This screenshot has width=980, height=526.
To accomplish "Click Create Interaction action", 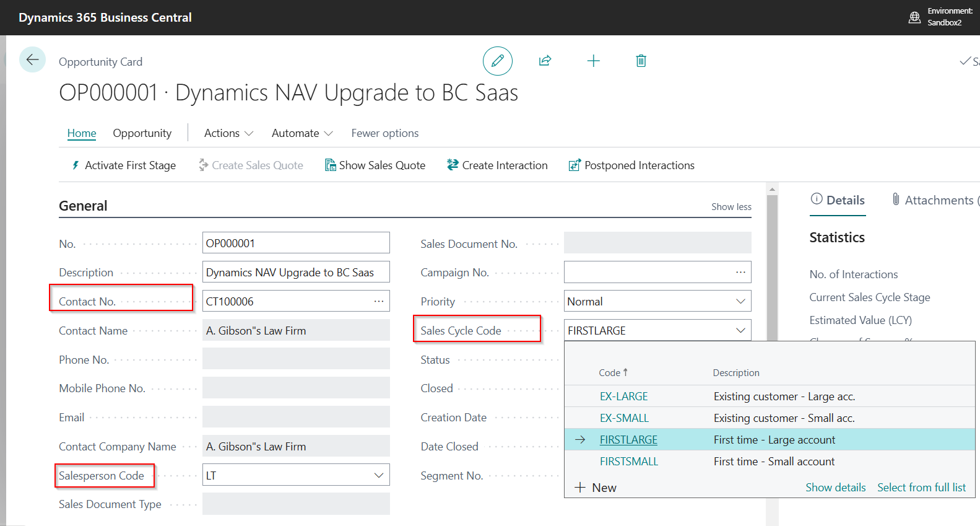I will pyautogui.click(x=497, y=165).
